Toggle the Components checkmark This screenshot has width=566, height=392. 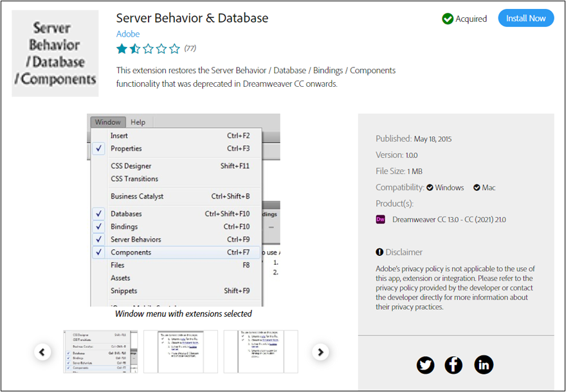[x=98, y=252]
